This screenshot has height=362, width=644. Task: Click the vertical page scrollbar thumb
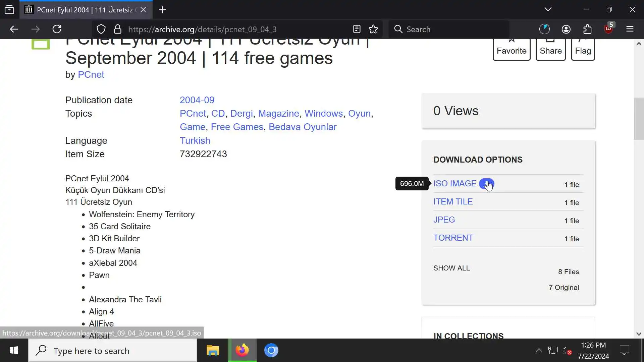point(639,119)
